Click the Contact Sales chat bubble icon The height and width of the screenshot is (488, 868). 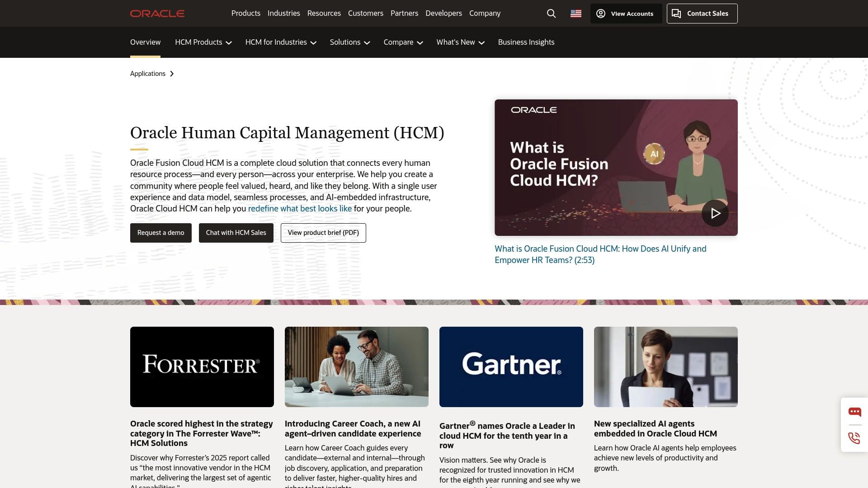point(677,13)
